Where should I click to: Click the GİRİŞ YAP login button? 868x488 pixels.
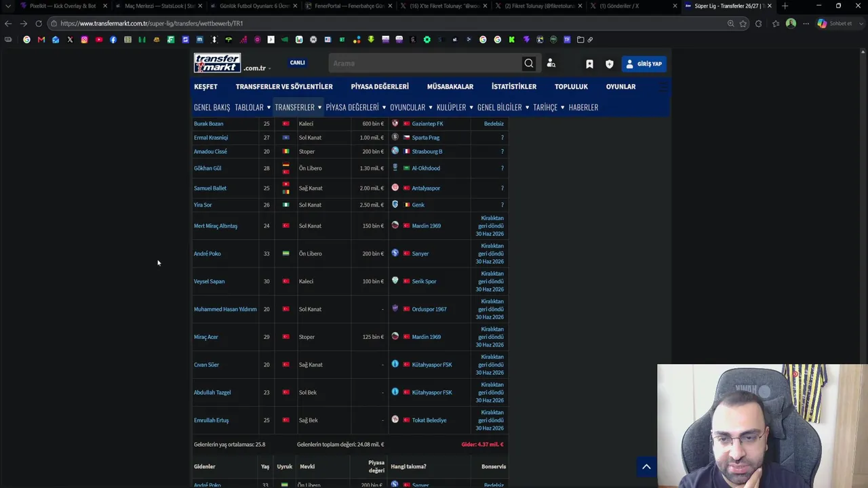click(644, 64)
